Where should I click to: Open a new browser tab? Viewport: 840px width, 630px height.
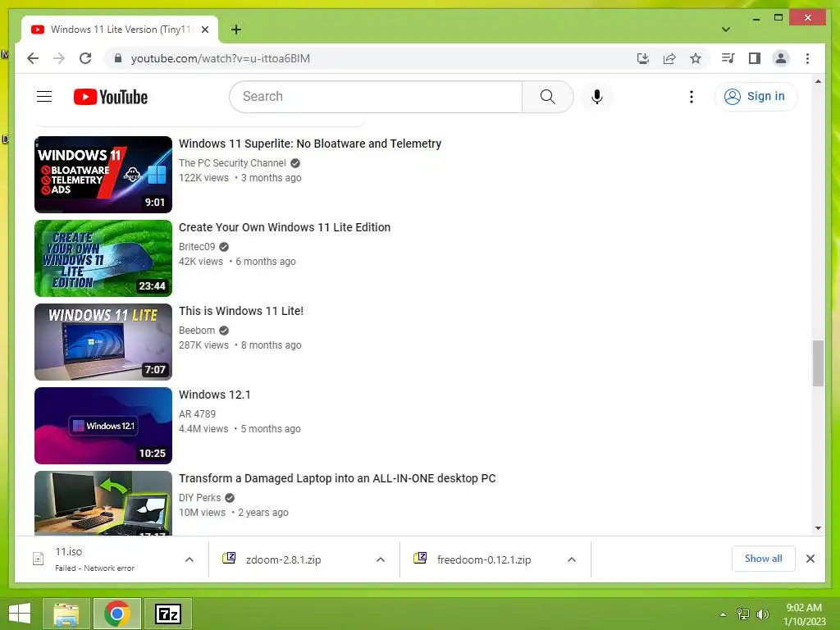pyautogui.click(x=236, y=30)
